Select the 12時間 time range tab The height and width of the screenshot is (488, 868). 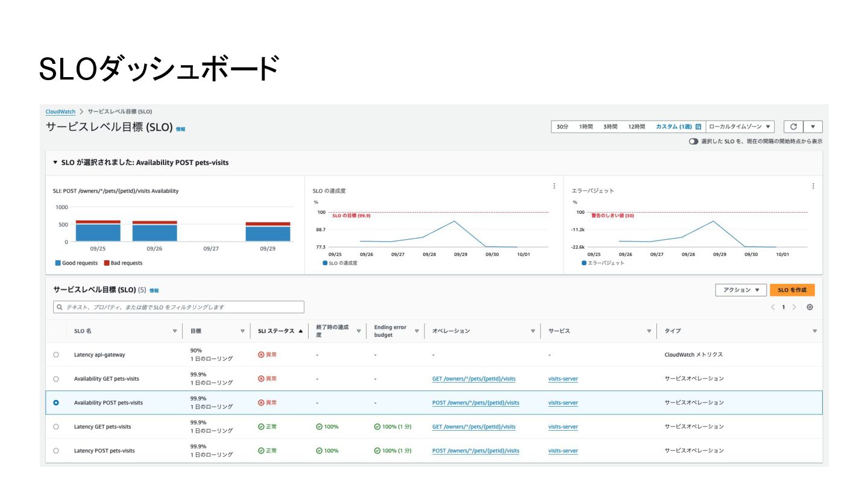tap(637, 127)
